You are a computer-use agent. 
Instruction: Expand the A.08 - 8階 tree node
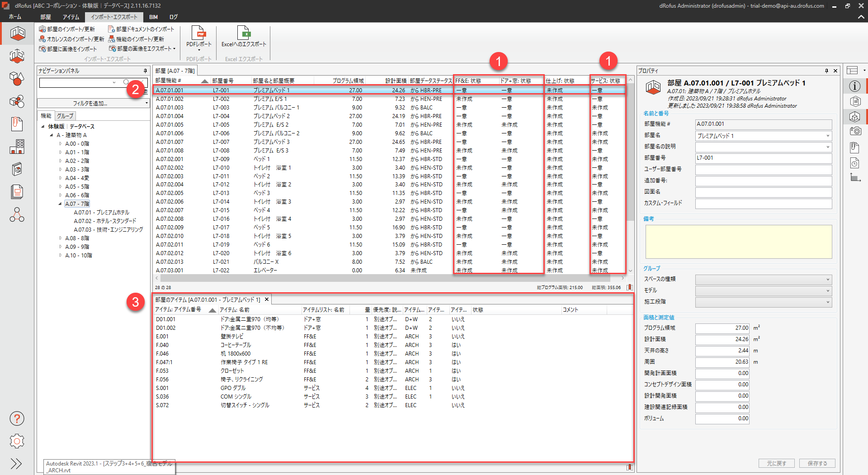point(61,238)
